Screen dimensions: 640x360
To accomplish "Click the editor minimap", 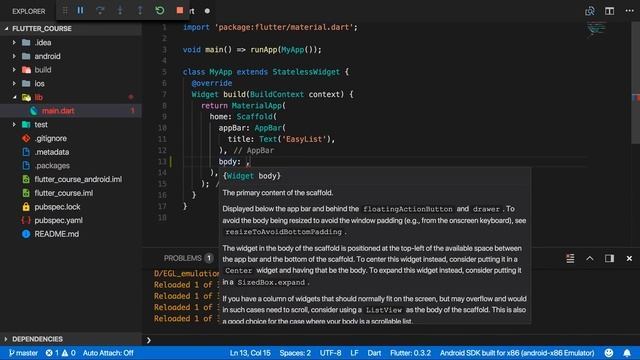I will click(x=596, y=29).
